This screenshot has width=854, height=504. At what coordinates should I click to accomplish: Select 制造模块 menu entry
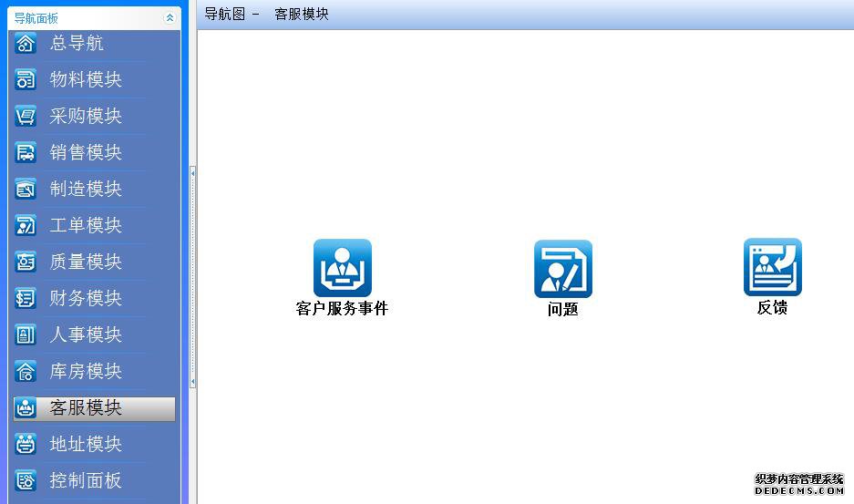pyautogui.click(x=86, y=189)
